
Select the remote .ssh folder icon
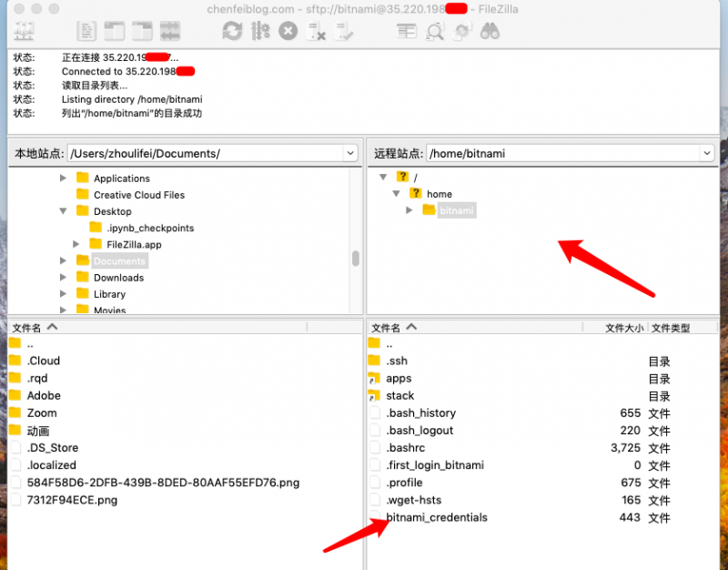(x=374, y=360)
